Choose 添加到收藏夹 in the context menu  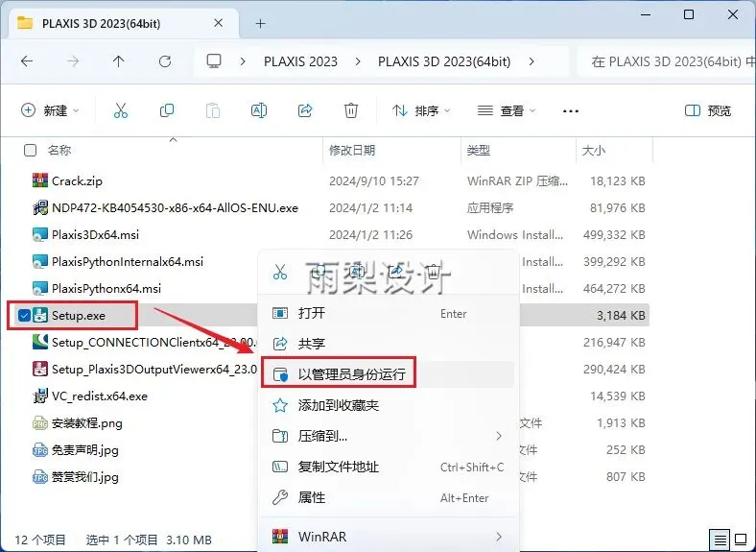click(389, 405)
